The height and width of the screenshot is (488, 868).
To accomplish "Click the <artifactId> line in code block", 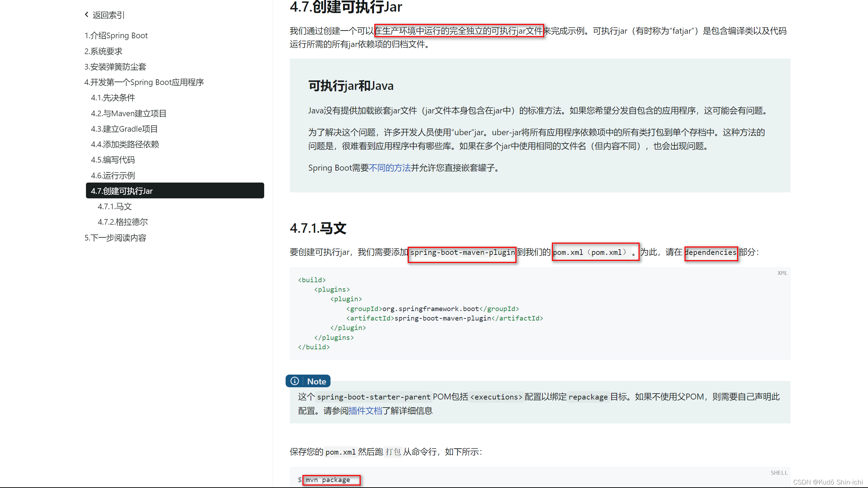I will pos(445,318).
